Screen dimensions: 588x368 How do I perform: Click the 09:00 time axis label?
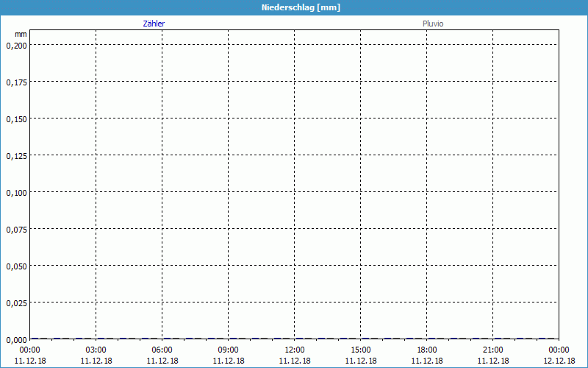pyautogui.click(x=229, y=350)
